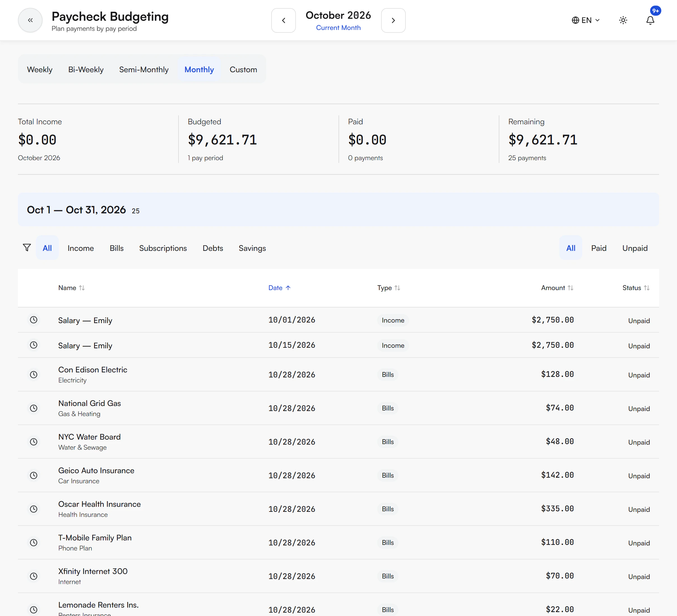677x616 pixels.
Task: Toggle light/dark theme sun icon
Action: (623, 20)
